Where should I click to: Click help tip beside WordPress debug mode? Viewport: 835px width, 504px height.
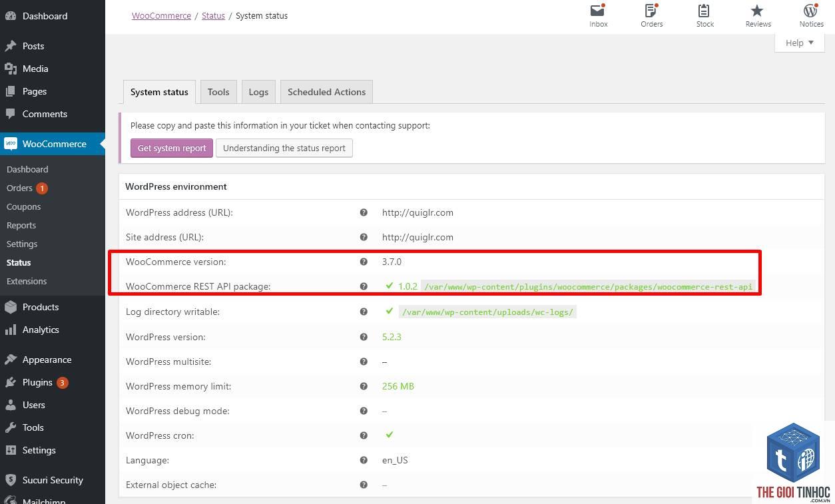pyautogui.click(x=364, y=411)
